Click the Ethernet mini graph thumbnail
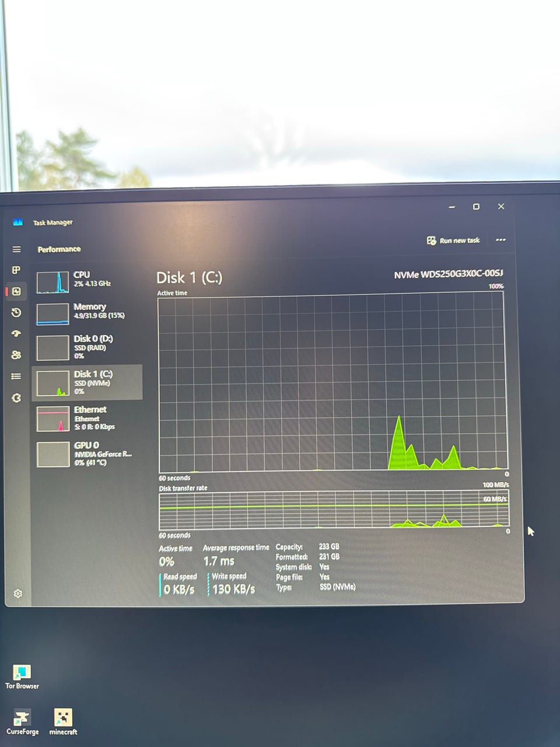 pos(53,419)
